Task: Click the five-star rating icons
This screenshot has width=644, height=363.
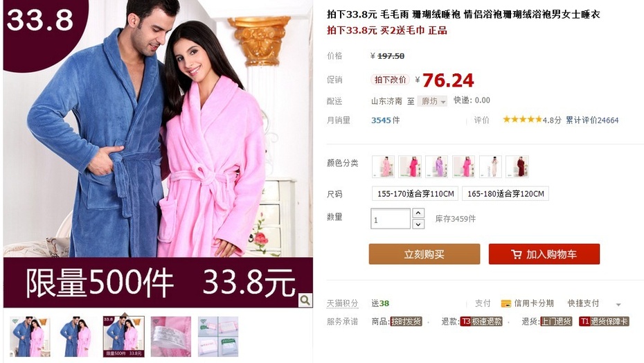Action: (x=522, y=120)
